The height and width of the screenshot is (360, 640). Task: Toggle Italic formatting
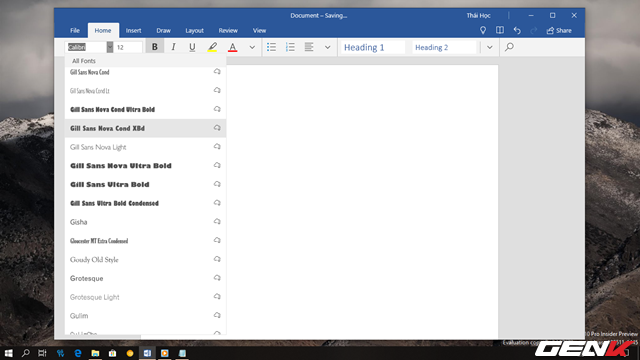(x=173, y=47)
